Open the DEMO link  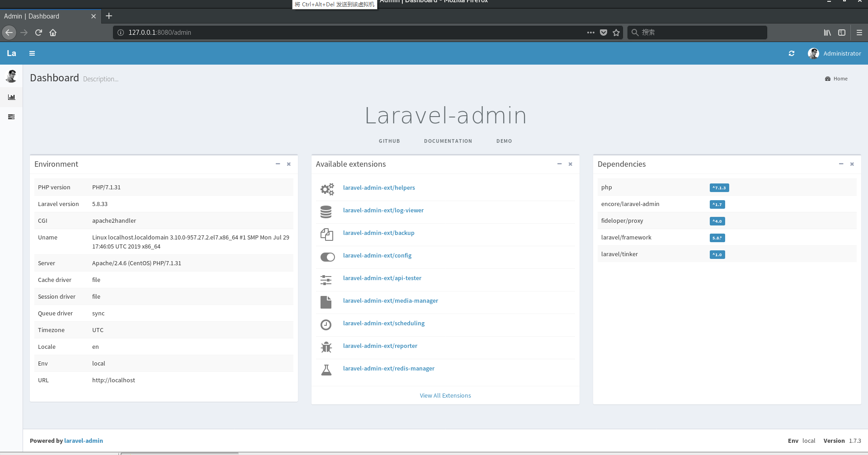504,141
